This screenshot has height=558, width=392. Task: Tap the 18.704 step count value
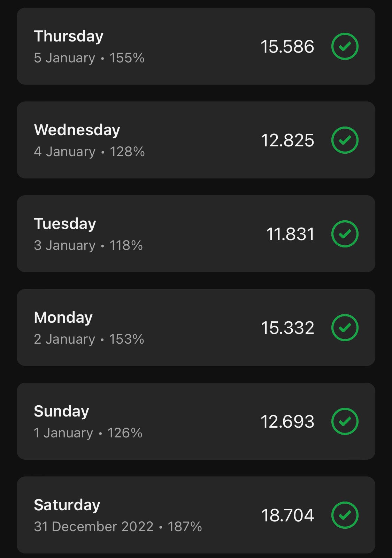(287, 515)
